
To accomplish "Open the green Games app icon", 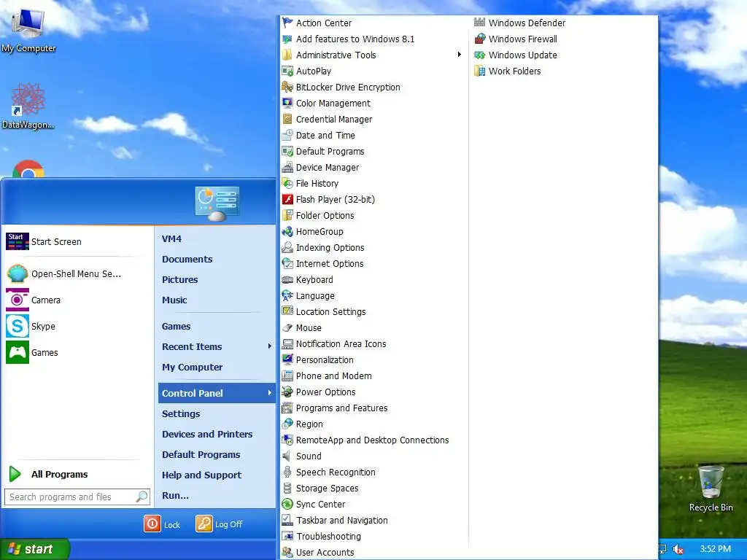I will (x=18, y=352).
